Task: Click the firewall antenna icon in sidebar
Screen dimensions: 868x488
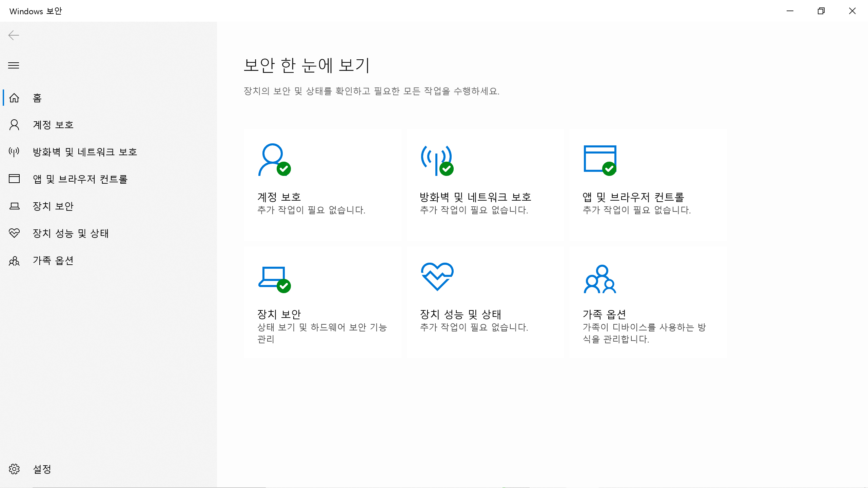Action: 14,152
